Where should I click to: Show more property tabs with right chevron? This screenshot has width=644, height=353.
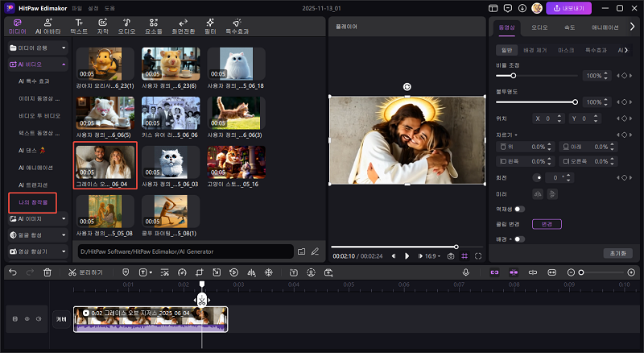(632, 27)
